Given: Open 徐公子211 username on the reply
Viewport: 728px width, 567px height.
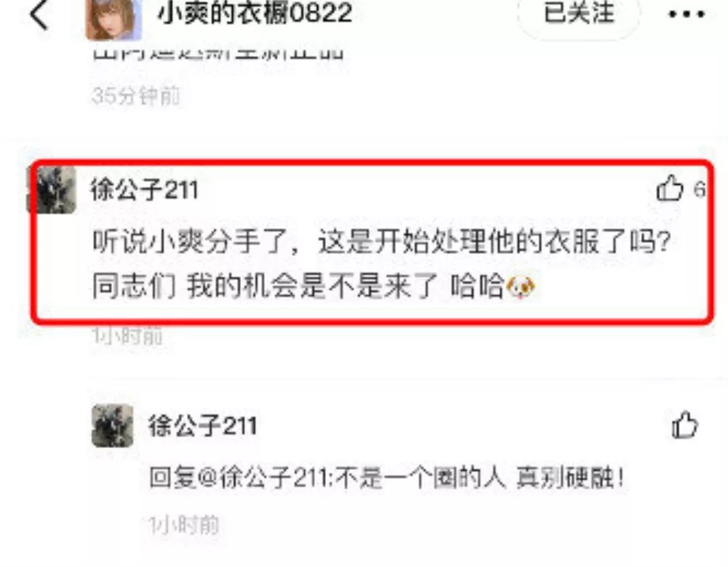Looking at the screenshot, I should click(202, 425).
